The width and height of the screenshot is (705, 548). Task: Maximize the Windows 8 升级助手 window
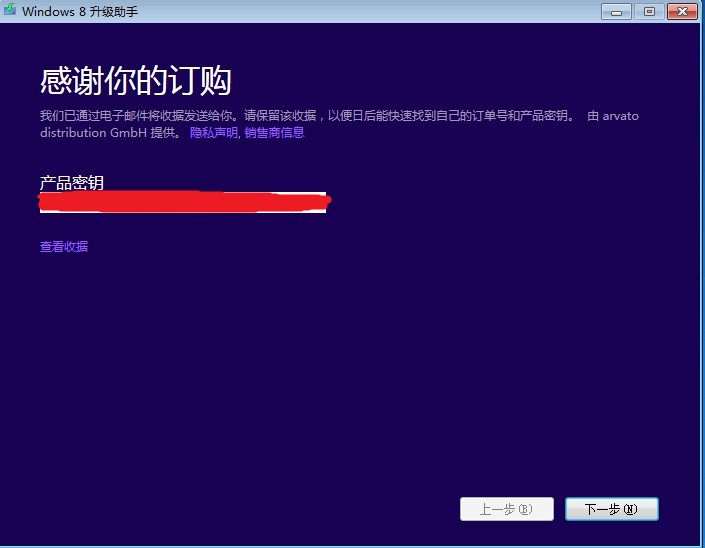(649, 12)
